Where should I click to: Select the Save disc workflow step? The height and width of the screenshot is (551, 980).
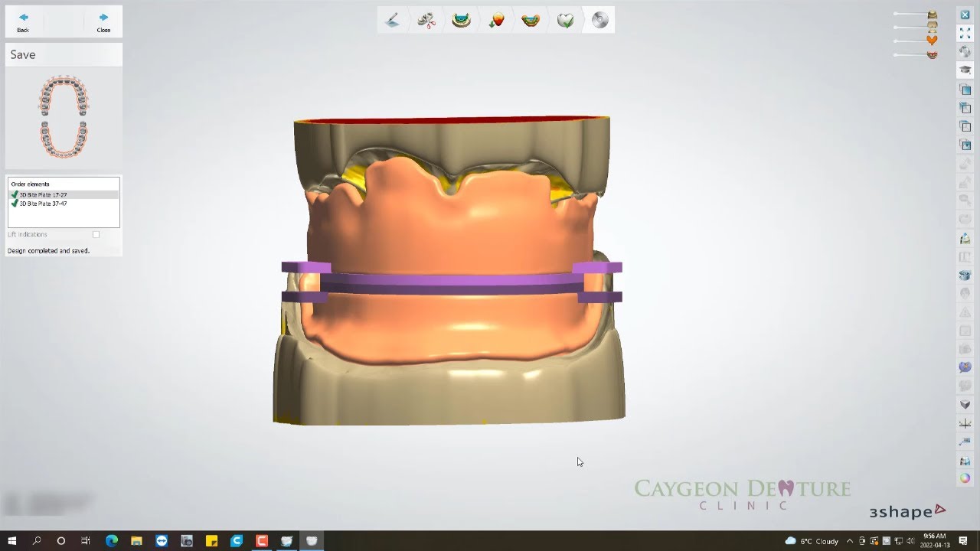tap(600, 21)
